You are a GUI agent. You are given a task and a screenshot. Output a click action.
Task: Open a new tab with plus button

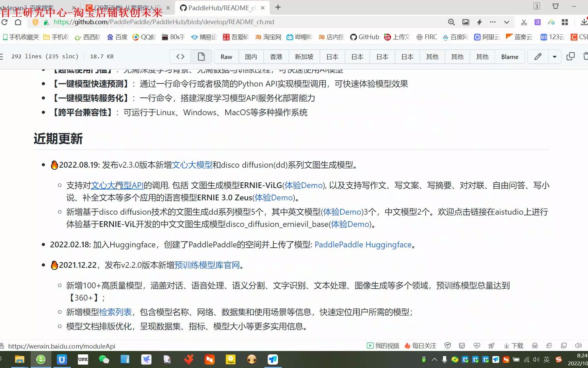click(x=278, y=7)
